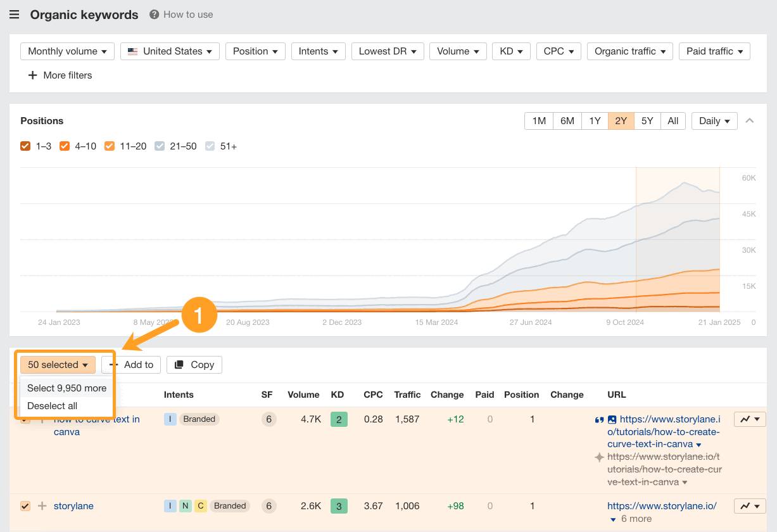Open the how to curve text in canva keyword

(x=97, y=426)
